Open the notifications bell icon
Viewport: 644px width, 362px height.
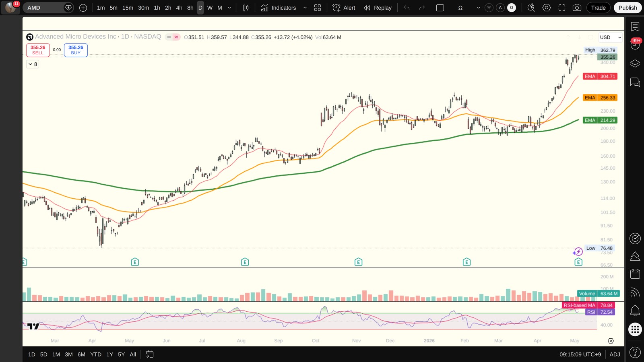point(635,311)
